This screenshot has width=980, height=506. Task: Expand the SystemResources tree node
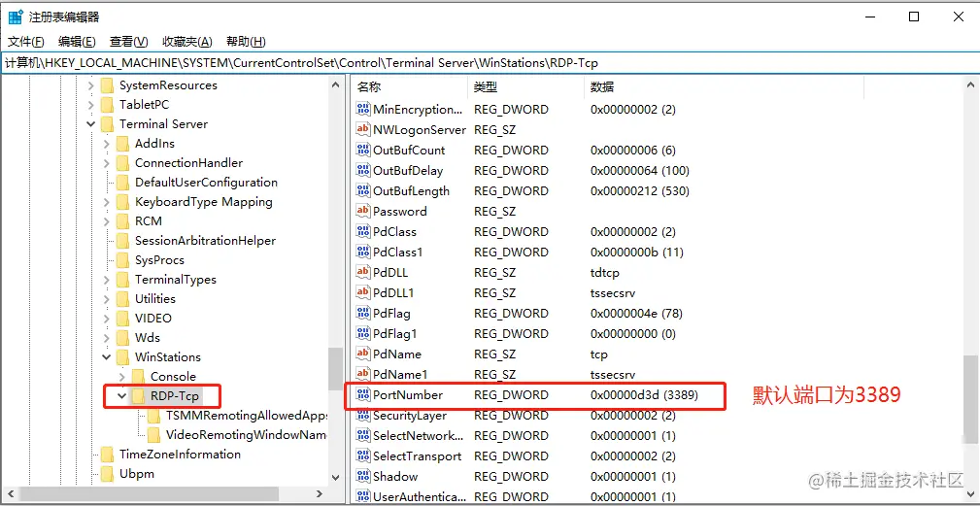point(91,85)
